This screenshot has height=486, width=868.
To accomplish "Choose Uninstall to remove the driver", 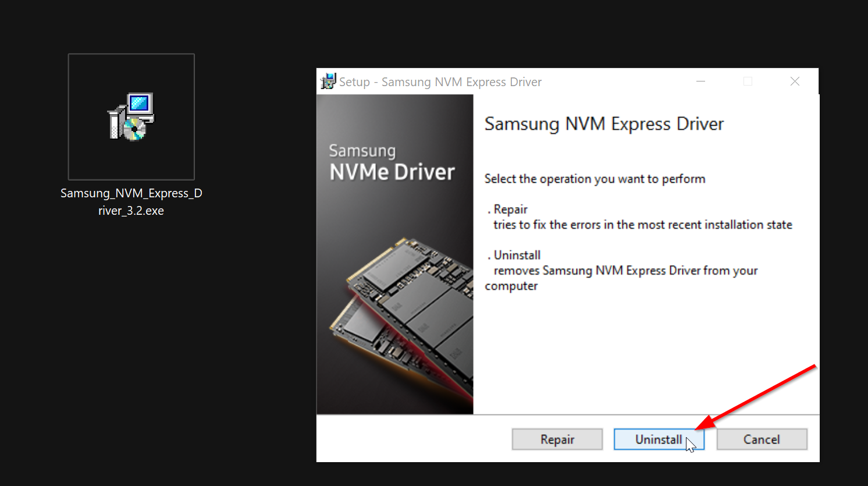I will (659, 439).
